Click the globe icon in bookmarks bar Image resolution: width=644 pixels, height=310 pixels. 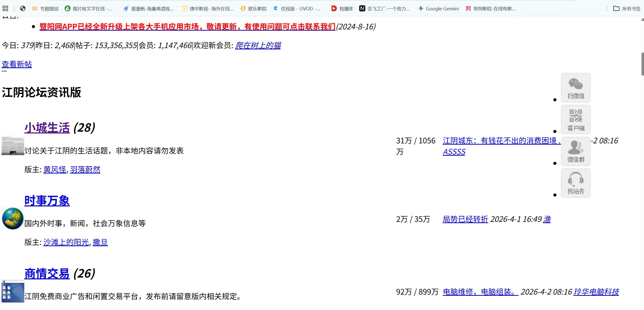(x=23, y=9)
